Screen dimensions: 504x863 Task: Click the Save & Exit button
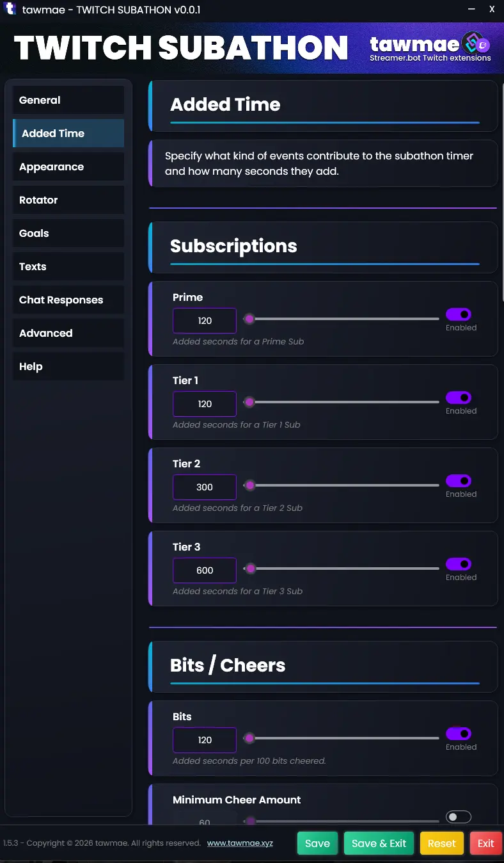(379, 843)
